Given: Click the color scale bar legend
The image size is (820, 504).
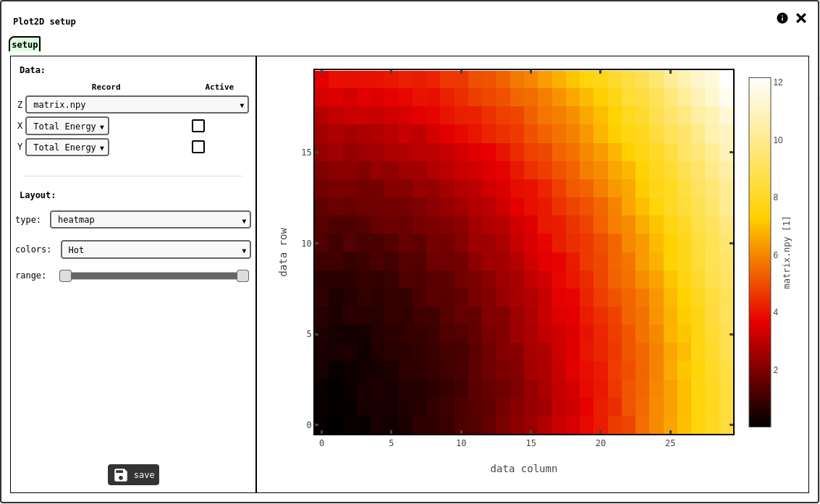Looking at the screenshot, I should click(x=759, y=252).
